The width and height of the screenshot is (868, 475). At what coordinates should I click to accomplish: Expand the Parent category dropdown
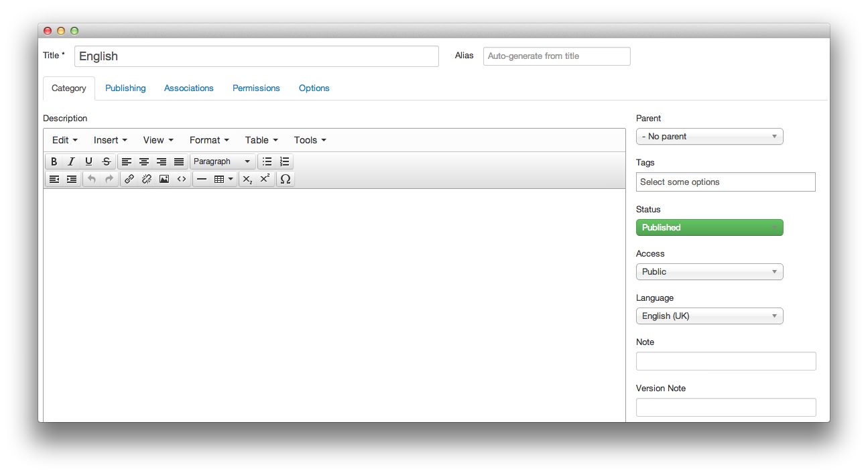click(709, 137)
